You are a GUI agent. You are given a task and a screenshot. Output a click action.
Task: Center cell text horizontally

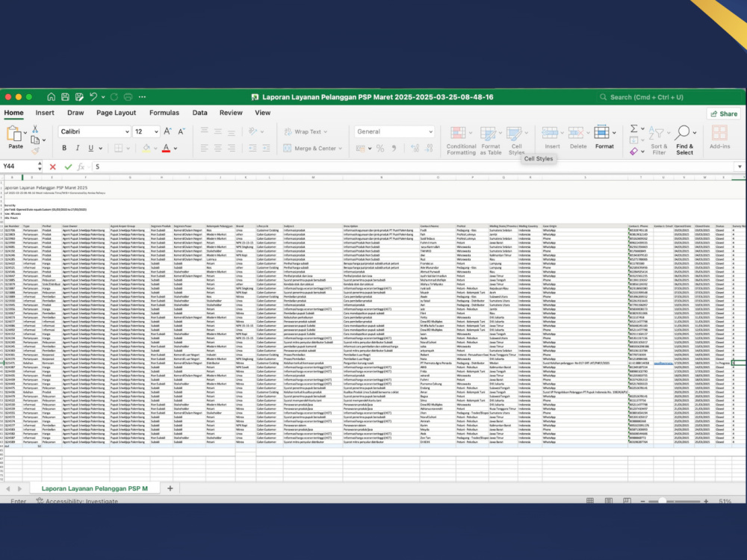(217, 148)
